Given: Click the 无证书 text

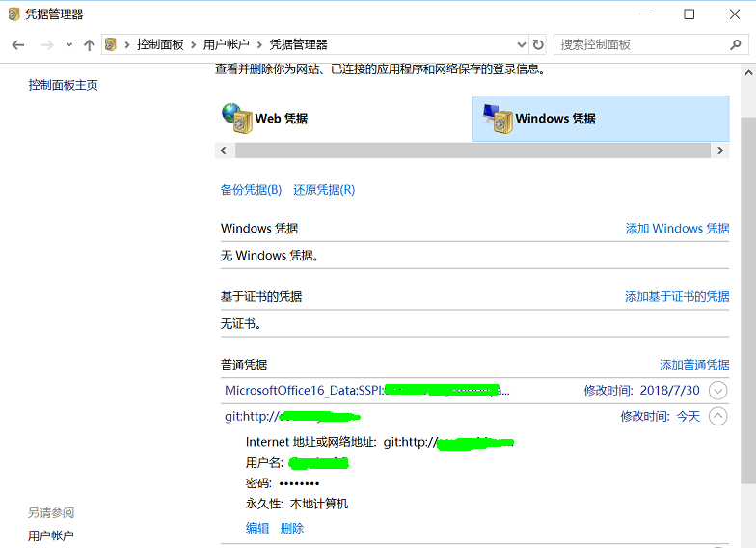Looking at the screenshot, I should [x=241, y=324].
